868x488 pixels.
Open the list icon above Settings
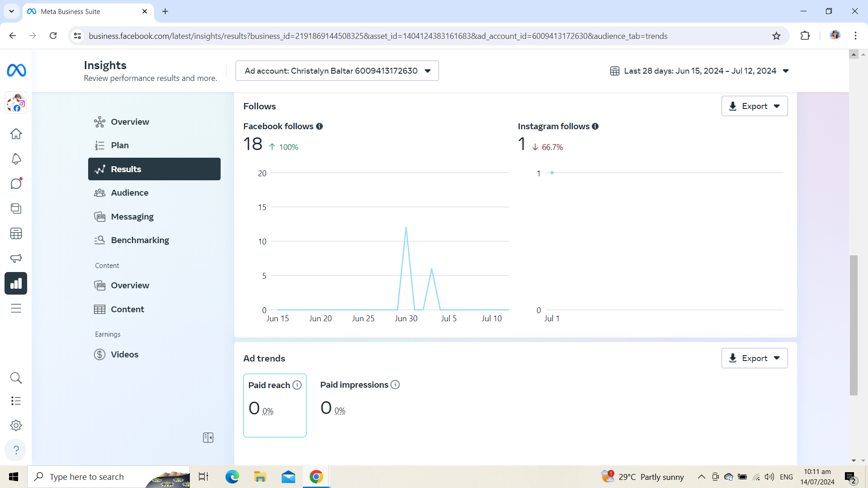click(16, 401)
